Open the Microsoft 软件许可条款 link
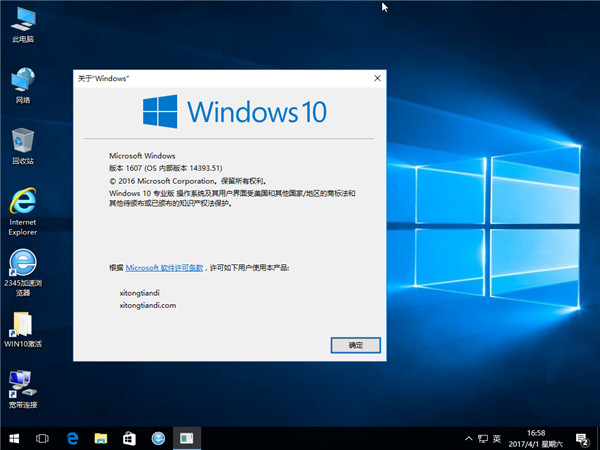The height and width of the screenshot is (450, 600). click(164, 268)
